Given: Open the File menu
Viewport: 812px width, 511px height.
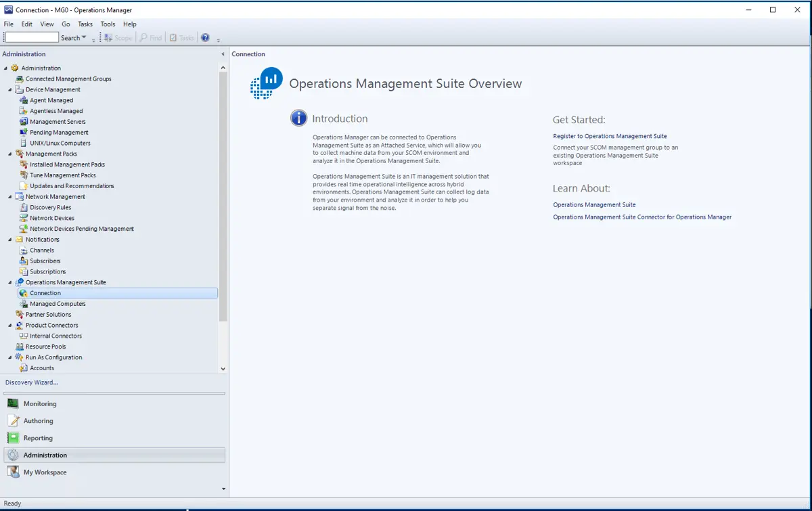Looking at the screenshot, I should (9, 24).
